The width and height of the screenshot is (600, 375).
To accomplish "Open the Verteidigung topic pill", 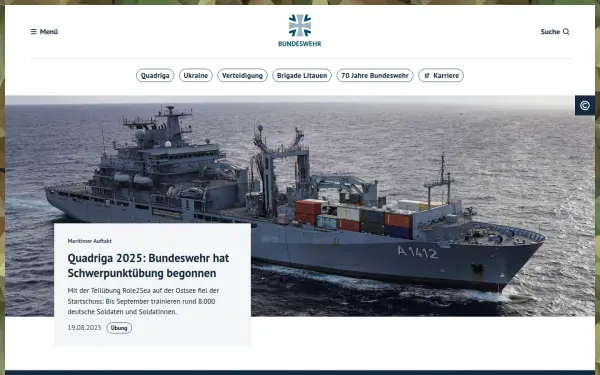I will click(x=242, y=75).
